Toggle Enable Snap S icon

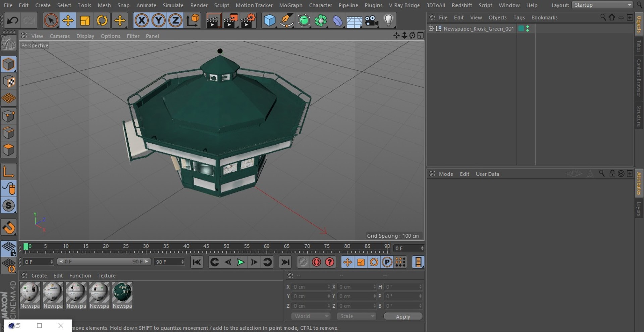(9, 206)
